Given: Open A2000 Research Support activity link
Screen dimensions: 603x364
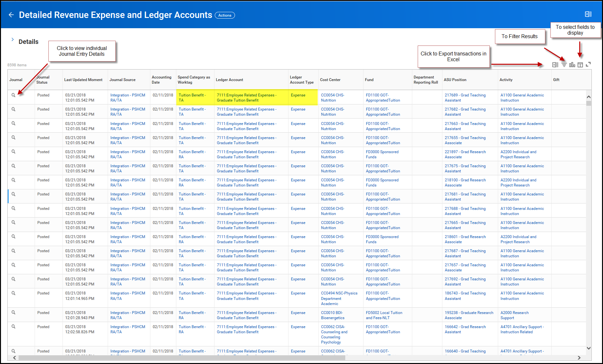Looking at the screenshot, I should 515,315.
